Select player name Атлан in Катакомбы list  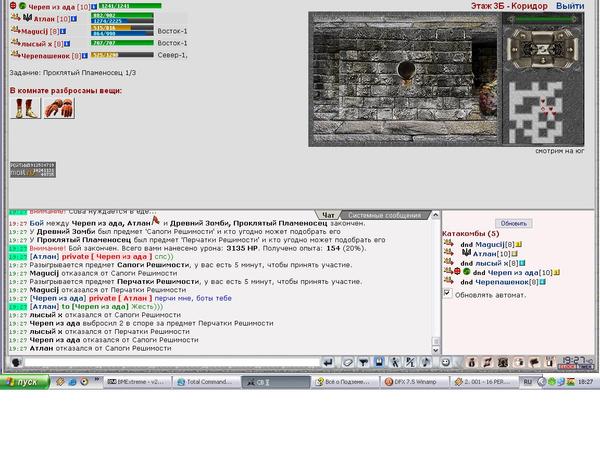coord(484,254)
